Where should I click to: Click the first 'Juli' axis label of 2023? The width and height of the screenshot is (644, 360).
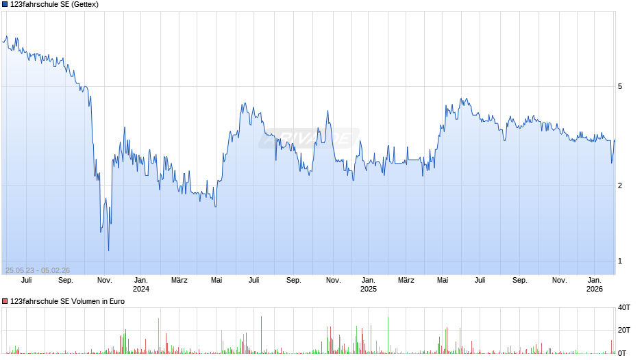26,280
